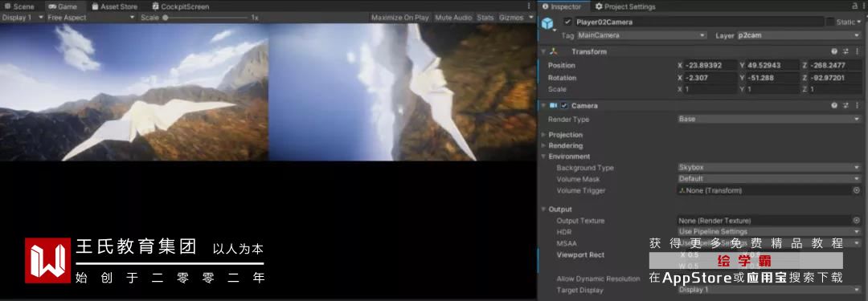This screenshot has height=301, width=868.
Task: Click Rotation Z field -92.97201
Action: 835,78
